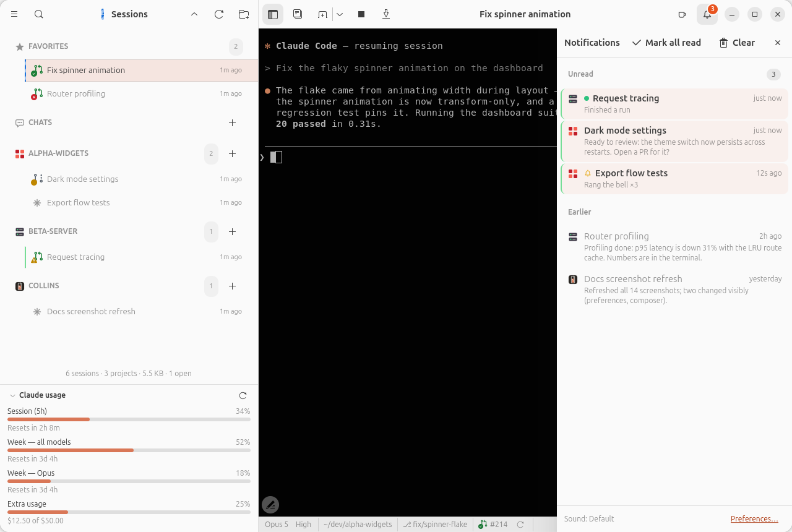This screenshot has width=792, height=532.
Task: Click the Opus 5 model status entry
Action: (277, 524)
